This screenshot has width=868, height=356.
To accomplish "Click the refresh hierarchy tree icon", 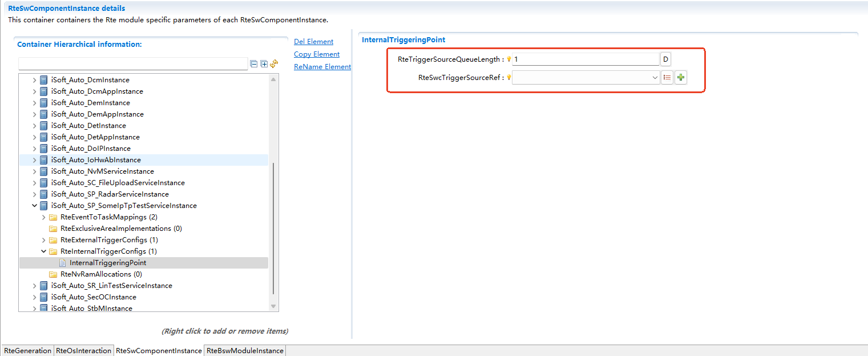I will click(x=274, y=64).
